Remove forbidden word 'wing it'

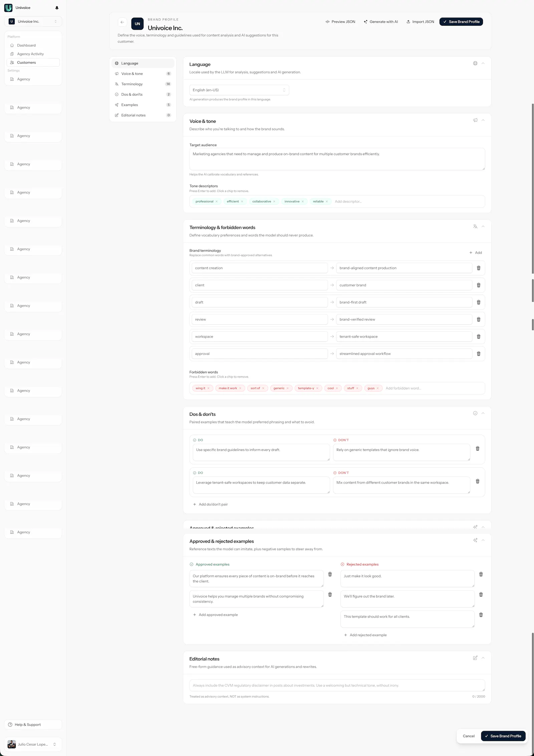pyautogui.click(x=208, y=388)
